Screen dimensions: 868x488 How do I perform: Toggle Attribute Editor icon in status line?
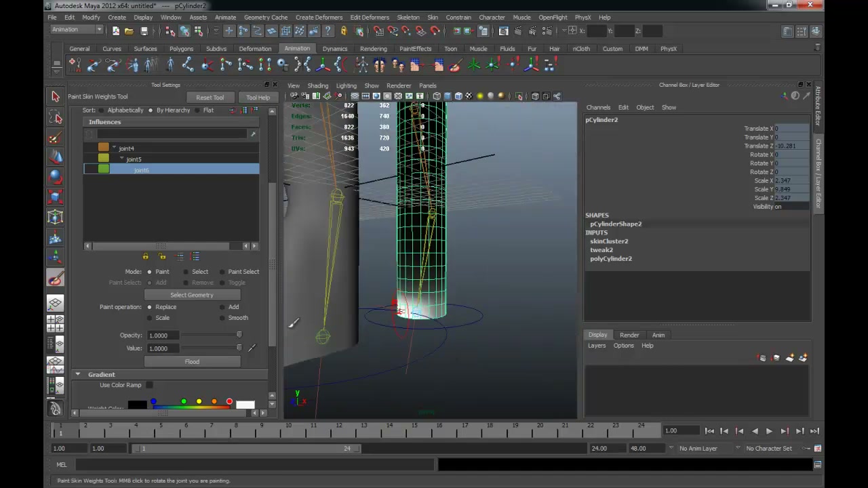(x=787, y=30)
